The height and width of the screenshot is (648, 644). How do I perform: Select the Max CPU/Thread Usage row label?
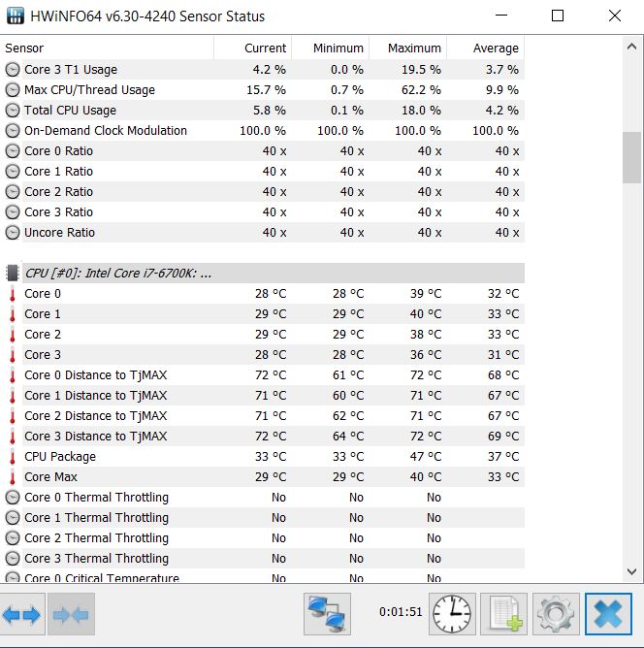point(89,89)
